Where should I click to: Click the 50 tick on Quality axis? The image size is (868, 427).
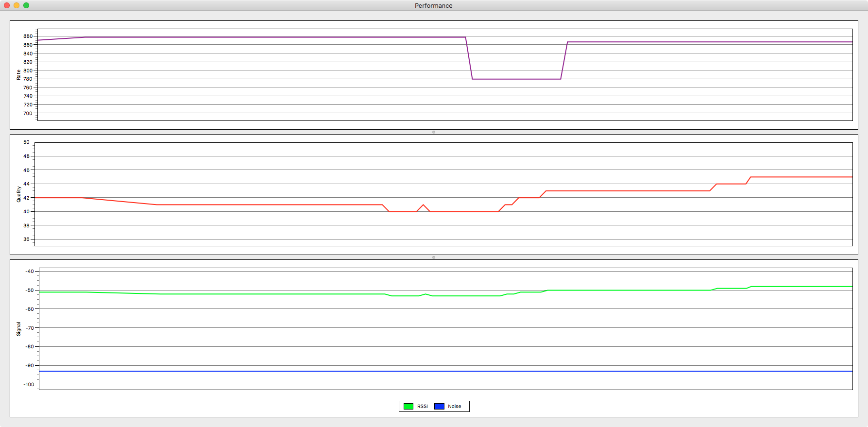tap(26, 142)
